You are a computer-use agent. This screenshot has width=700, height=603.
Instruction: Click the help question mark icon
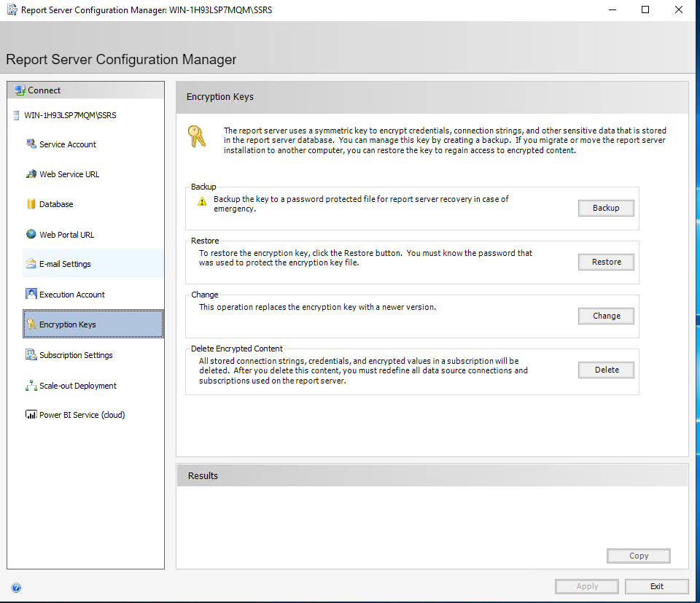pos(16,587)
